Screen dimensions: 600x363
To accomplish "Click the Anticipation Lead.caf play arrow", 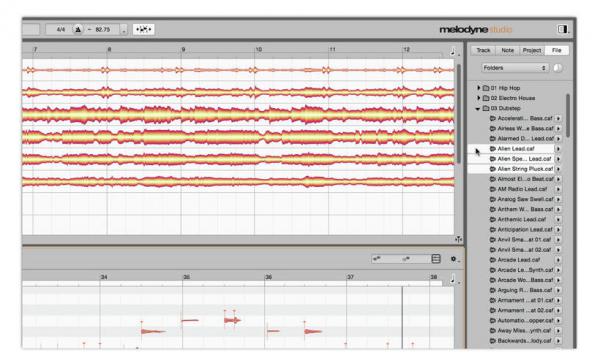I will pos(558,230).
